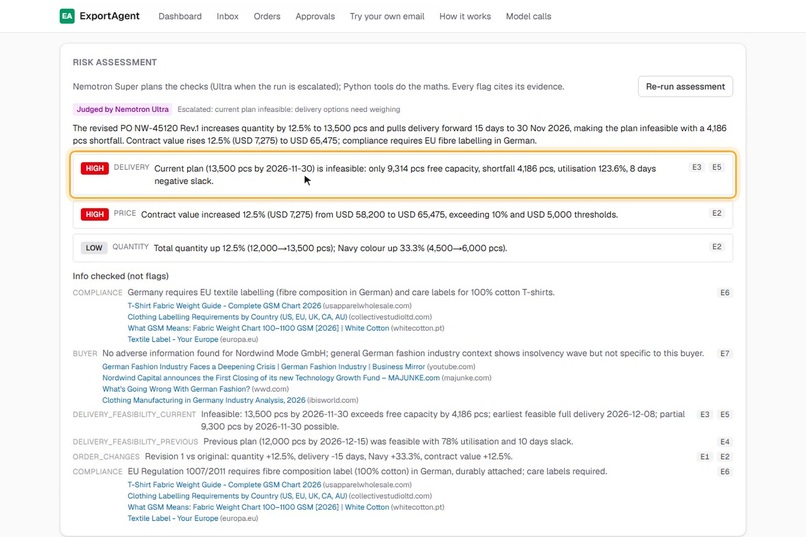This screenshot has height=537, width=806.
Task: Open last Textile Label - Your Europe link
Action: (x=173, y=519)
